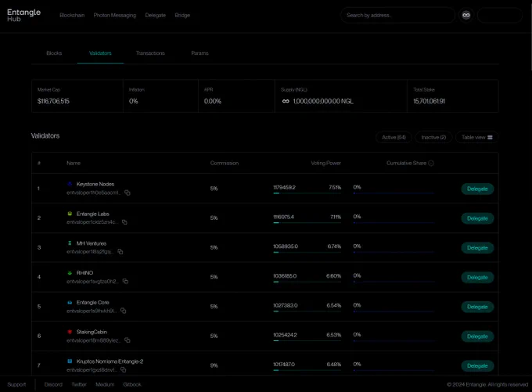This screenshot has width=532, height=392.
Task: Copy Entangle Labs validator address
Action: [124, 222]
